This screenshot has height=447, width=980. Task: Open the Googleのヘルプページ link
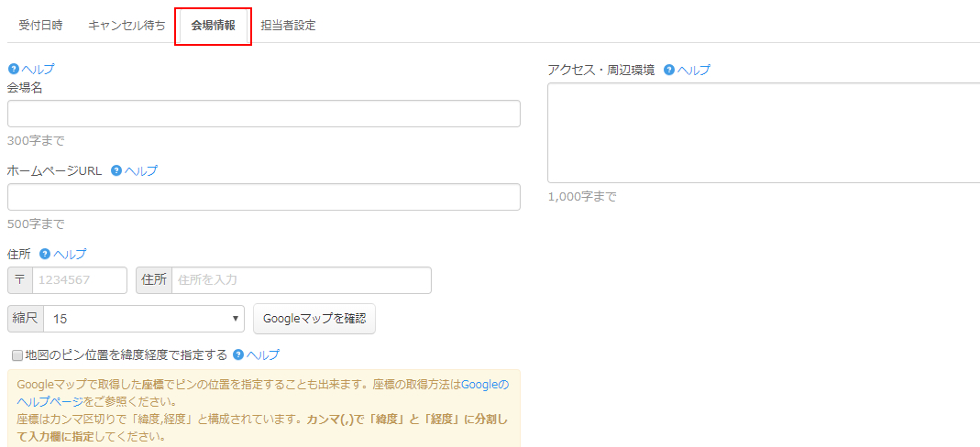pos(484,385)
